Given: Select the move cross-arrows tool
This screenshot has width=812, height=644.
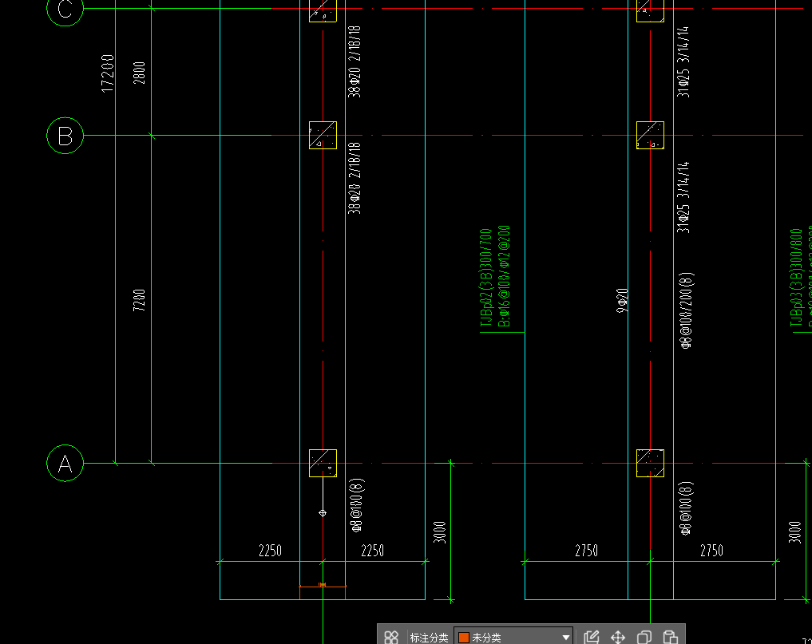Looking at the screenshot, I should click(618, 637).
